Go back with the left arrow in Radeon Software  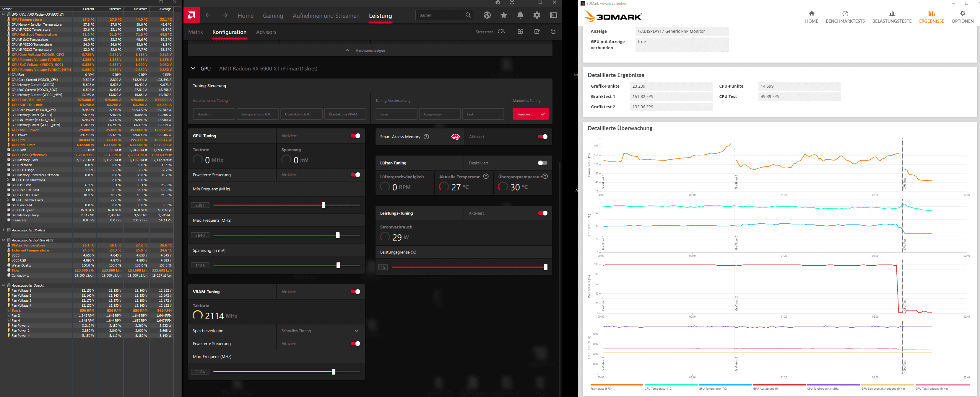pos(208,15)
